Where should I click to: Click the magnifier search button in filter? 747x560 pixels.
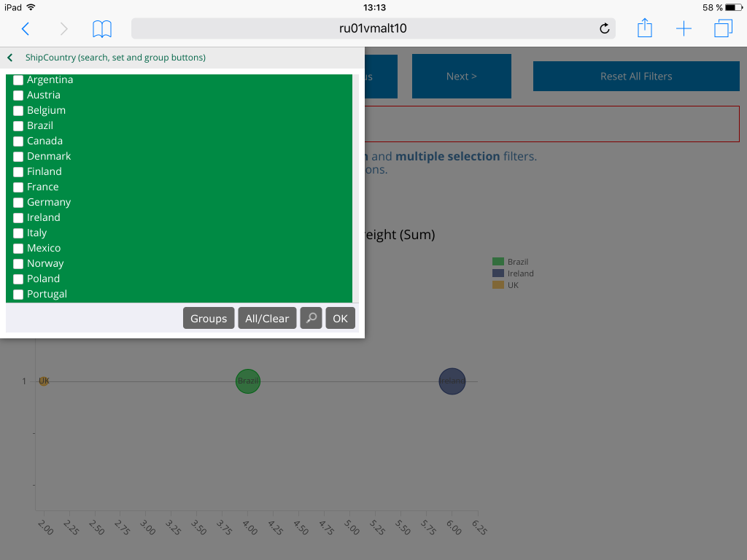311,318
